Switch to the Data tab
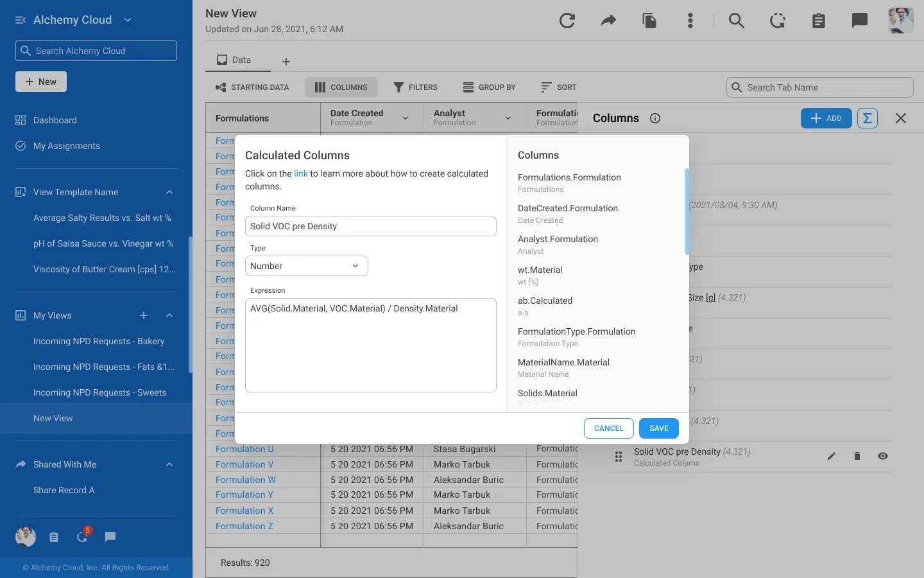Viewport: 924px width, 578px height. pos(237,60)
